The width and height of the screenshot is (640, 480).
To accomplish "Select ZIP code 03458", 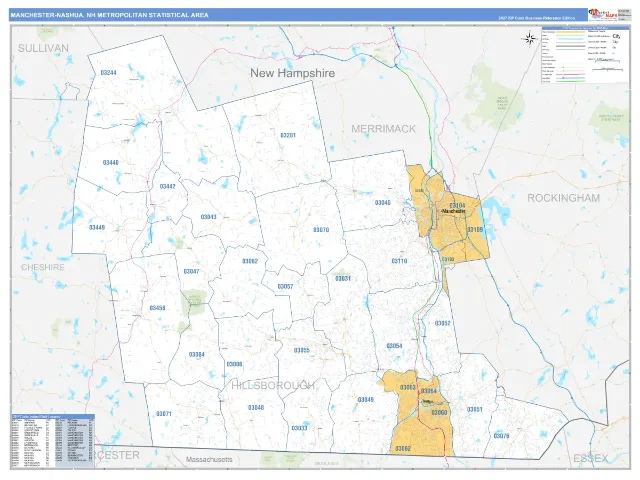I will [158, 308].
